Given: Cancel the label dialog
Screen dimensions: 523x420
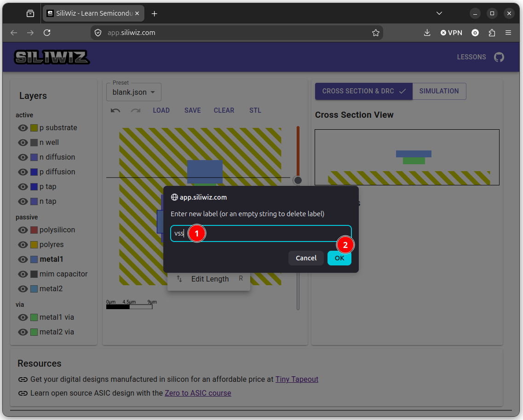Looking at the screenshot, I should (x=306, y=258).
